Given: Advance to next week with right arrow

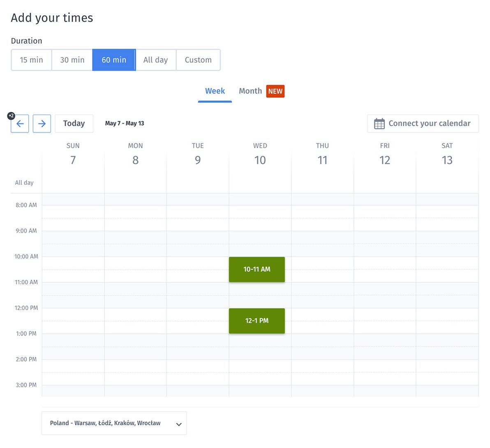Looking at the screenshot, I should [x=42, y=124].
